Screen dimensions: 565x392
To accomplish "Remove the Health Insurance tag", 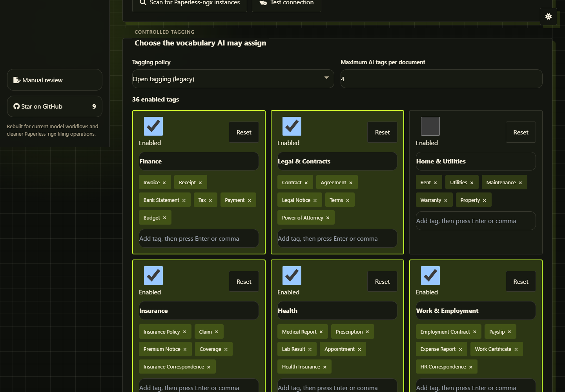I will click(325, 367).
